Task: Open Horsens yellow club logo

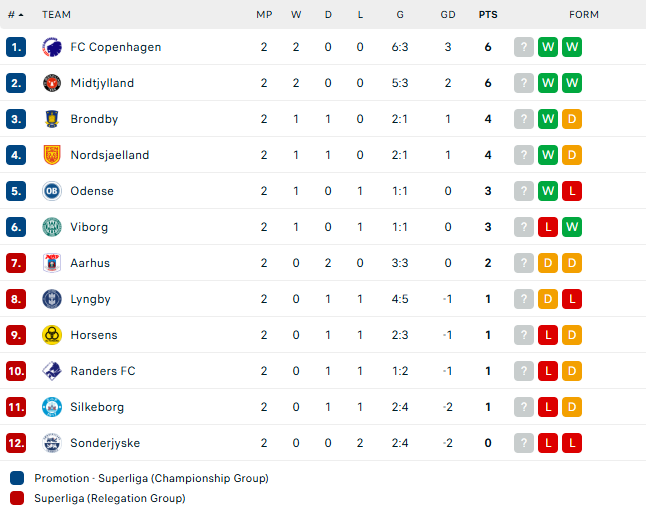Action: point(52,335)
